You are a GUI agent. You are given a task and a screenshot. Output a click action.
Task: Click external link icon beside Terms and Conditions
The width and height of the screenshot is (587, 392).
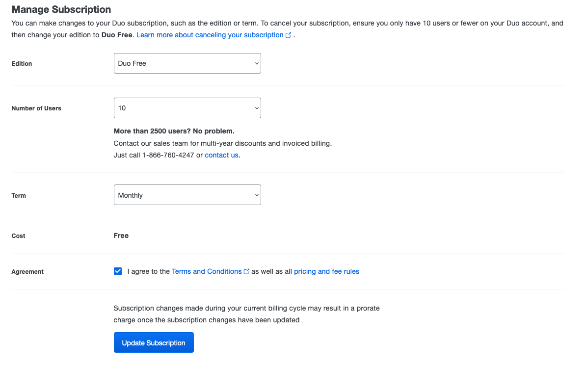click(247, 271)
